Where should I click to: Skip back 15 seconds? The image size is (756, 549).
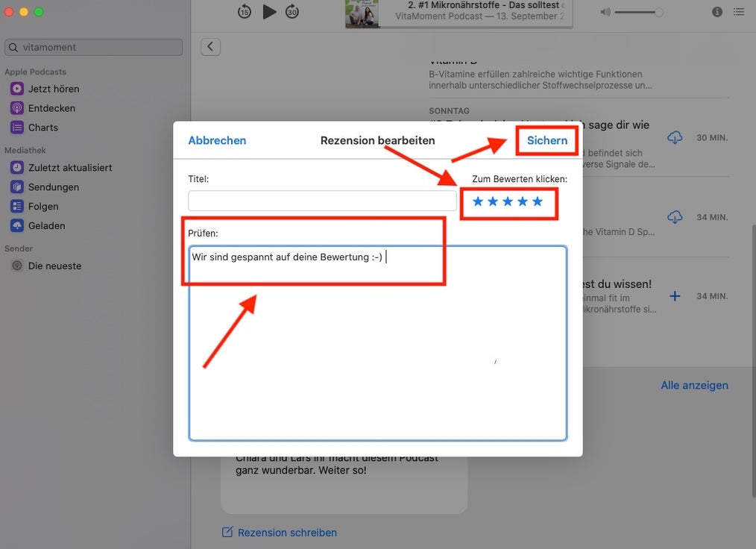[245, 11]
